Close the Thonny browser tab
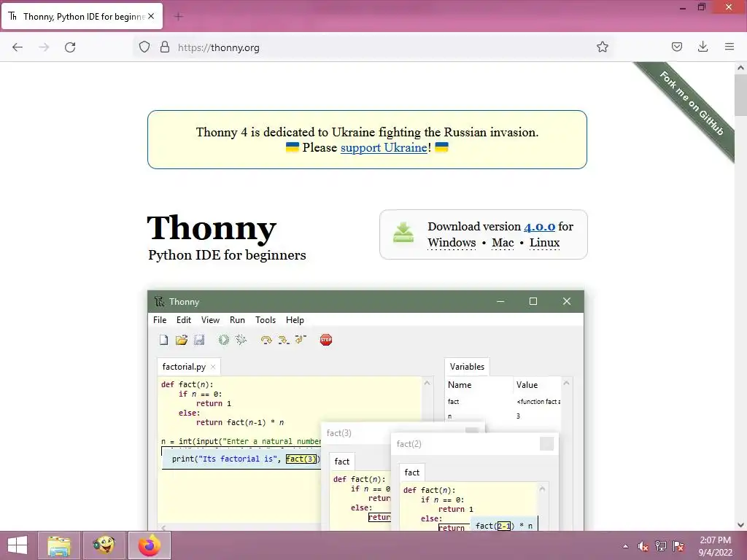747x560 pixels. tap(151, 16)
